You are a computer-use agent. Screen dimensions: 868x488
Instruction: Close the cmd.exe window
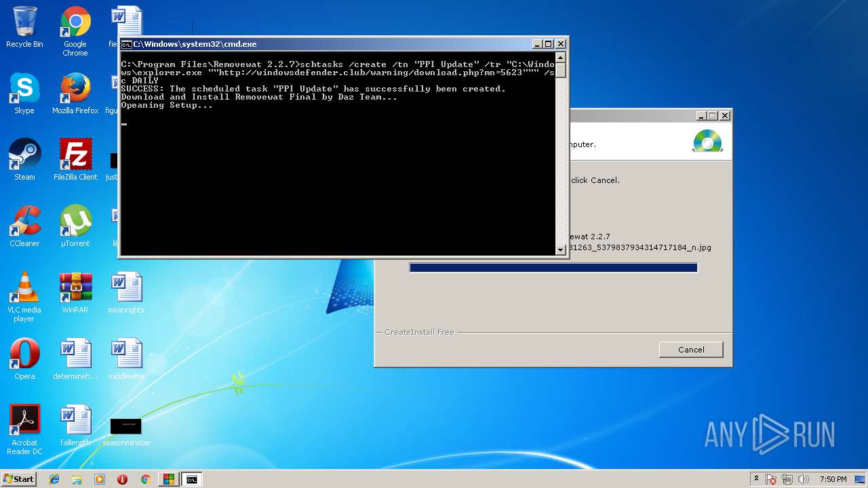tap(561, 44)
